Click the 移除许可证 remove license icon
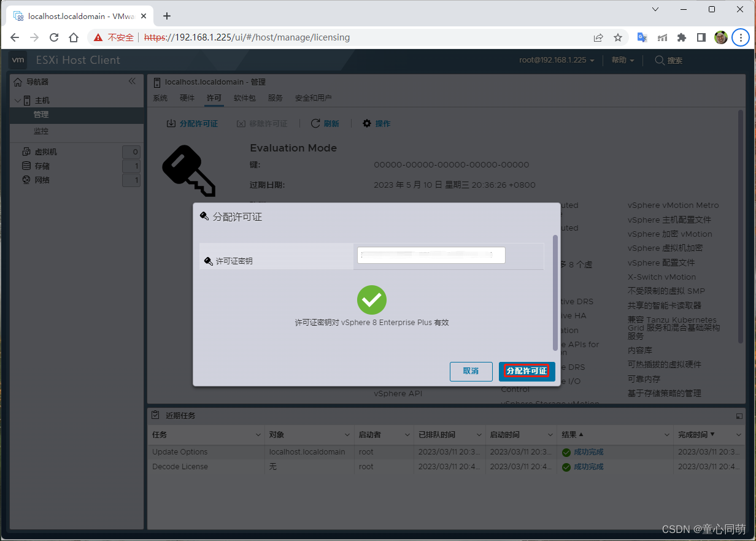This screenshot has width=756, height=541. pos(263,123)
